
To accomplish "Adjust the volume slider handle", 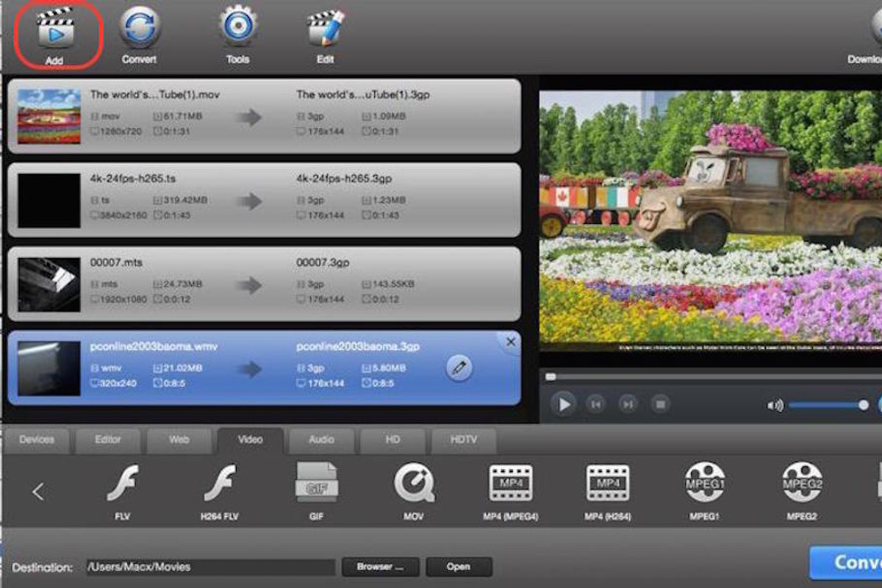I will tap(864, 405).
